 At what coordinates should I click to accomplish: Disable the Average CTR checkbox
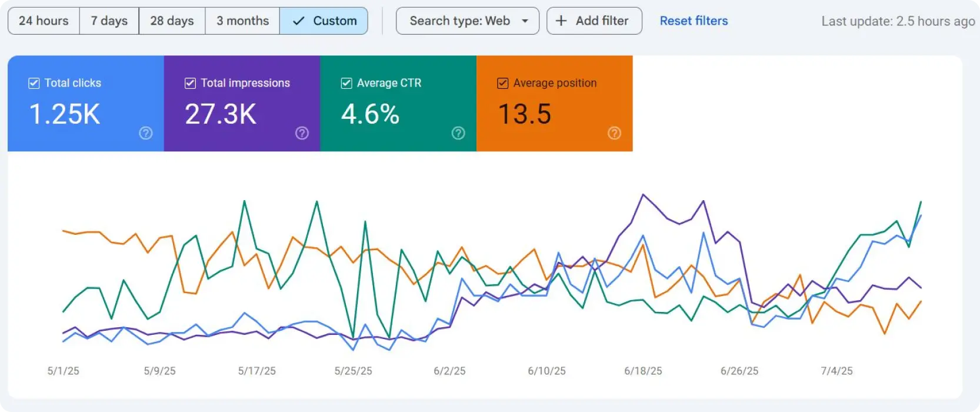[346, 84]
